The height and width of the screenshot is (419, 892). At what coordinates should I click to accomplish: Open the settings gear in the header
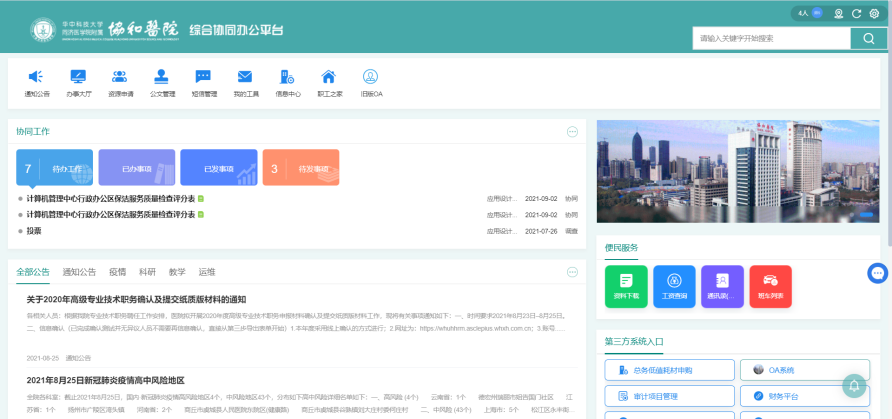click(x=873, y=14)
